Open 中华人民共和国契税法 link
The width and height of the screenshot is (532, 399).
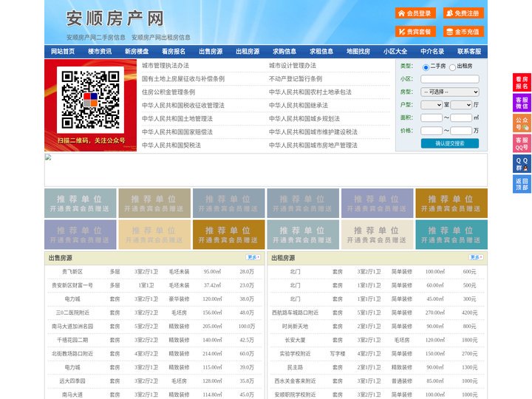point(171,145)
